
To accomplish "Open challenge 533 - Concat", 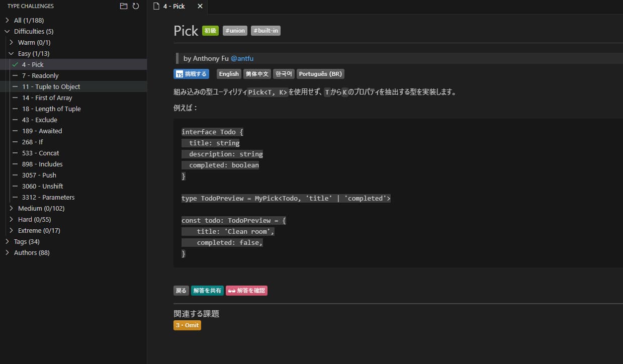I will [73, 153].
